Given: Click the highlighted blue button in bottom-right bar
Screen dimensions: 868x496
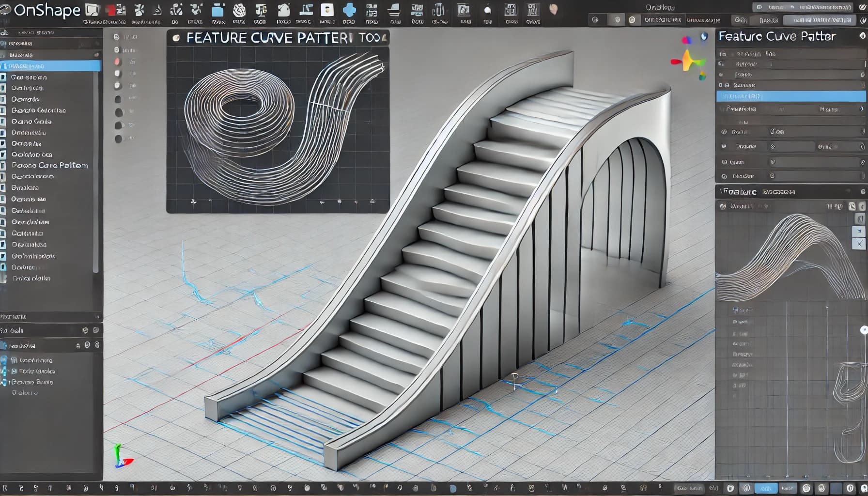Looking at the screenshot, I should 765,488.
